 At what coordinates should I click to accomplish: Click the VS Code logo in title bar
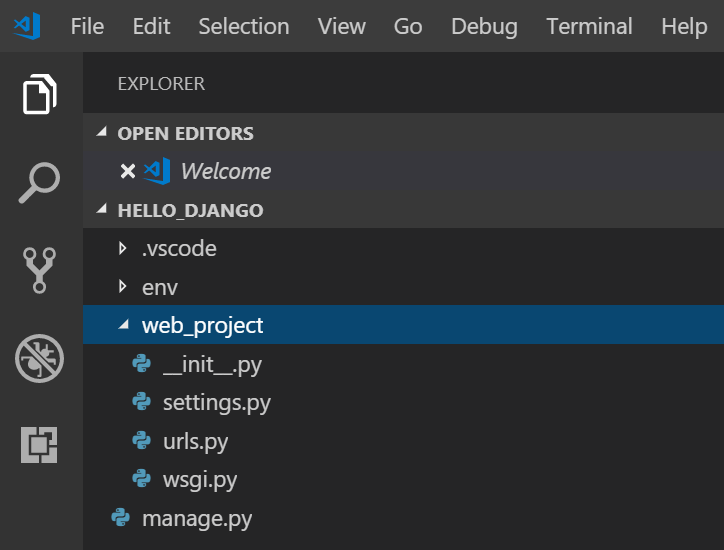point(27,26)
